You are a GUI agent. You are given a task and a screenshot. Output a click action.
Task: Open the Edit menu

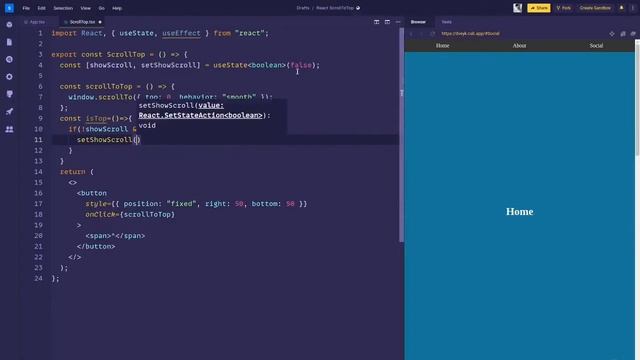coord(42,8)
